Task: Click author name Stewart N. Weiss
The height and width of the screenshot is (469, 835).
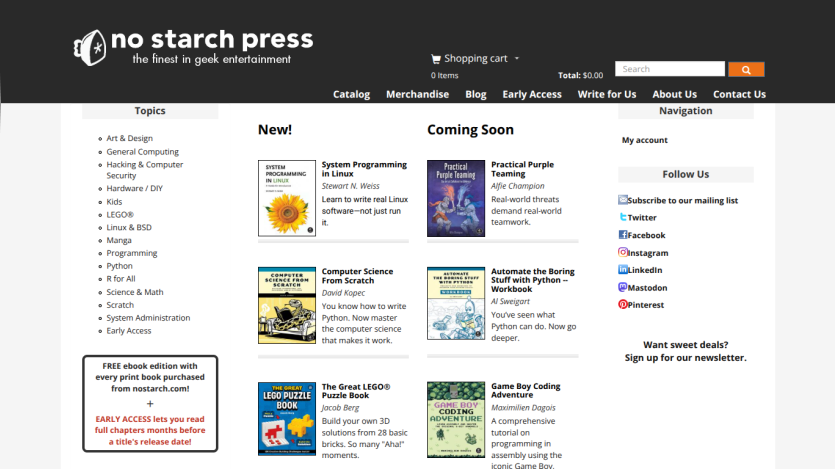Action: point(350,186)
